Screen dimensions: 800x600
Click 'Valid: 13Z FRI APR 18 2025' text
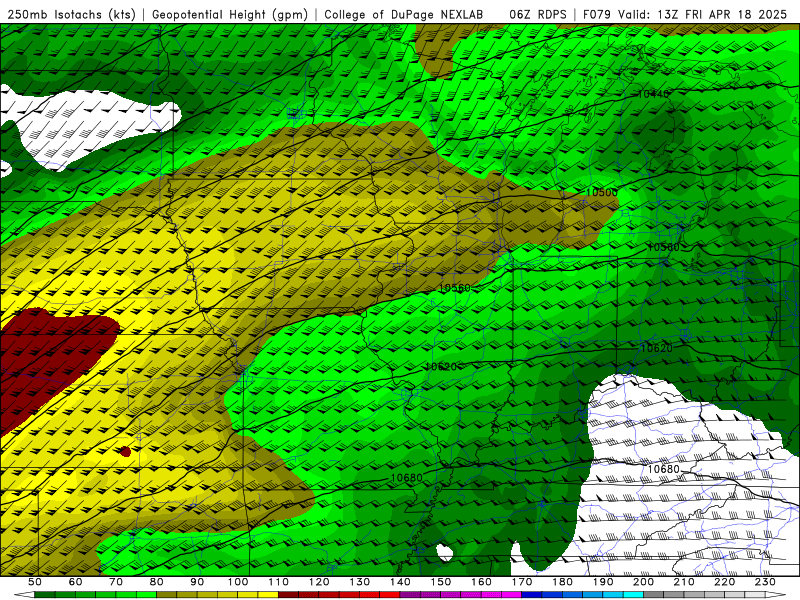(x=703, y=15)
